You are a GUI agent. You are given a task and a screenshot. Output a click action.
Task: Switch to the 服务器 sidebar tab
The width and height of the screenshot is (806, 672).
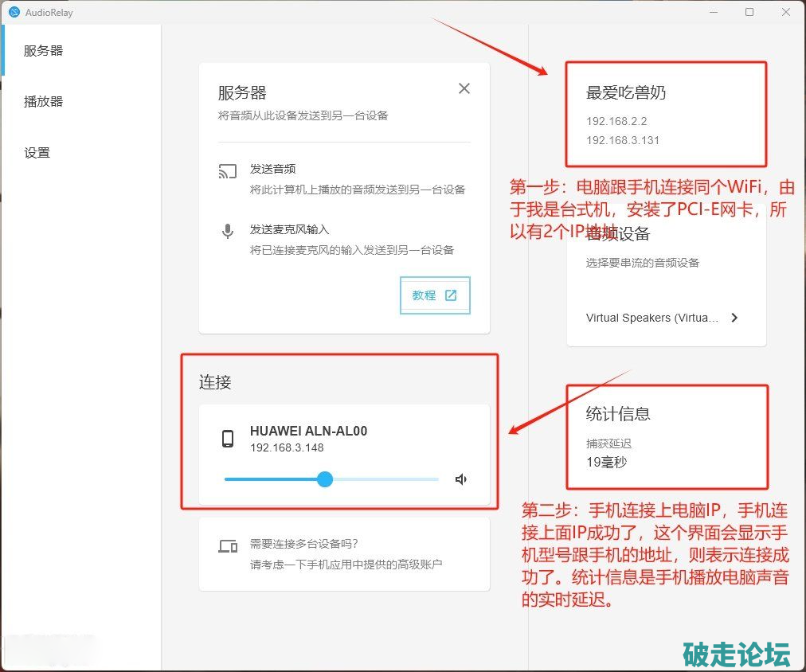43,50
